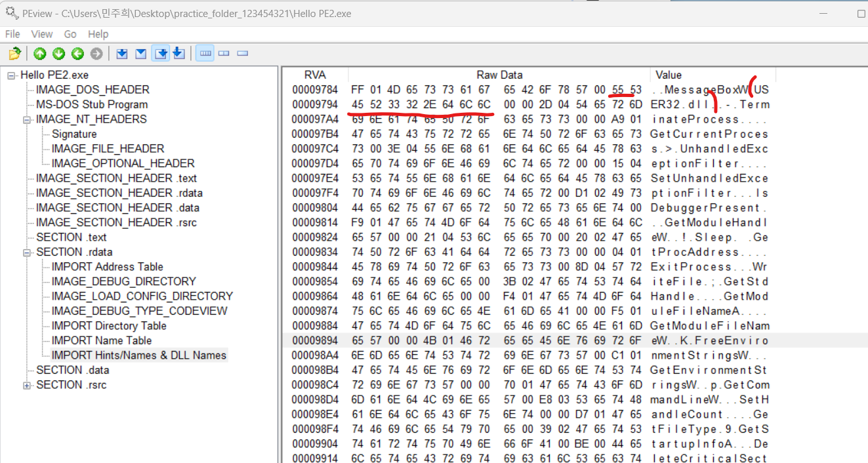868x463 pixels.
Task: Click RVA address 00009784
Action: tap(315, 90)
